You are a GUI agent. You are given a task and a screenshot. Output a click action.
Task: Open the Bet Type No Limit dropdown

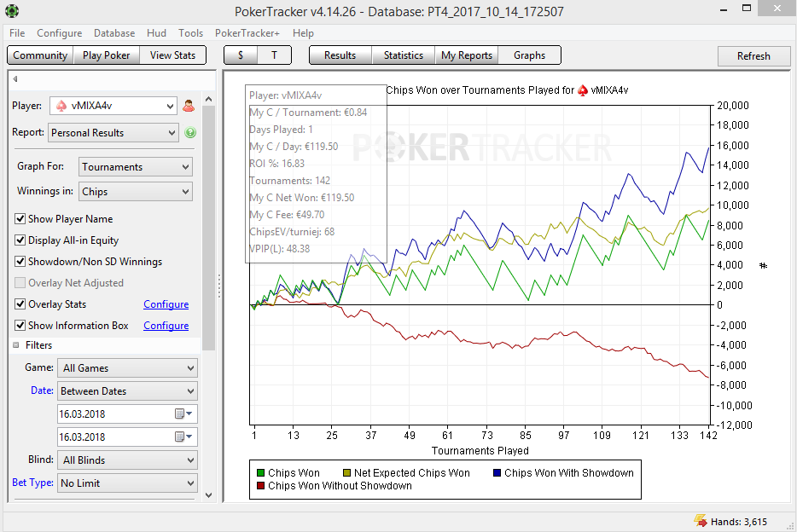pyautogui.click(x=128, y=483)
